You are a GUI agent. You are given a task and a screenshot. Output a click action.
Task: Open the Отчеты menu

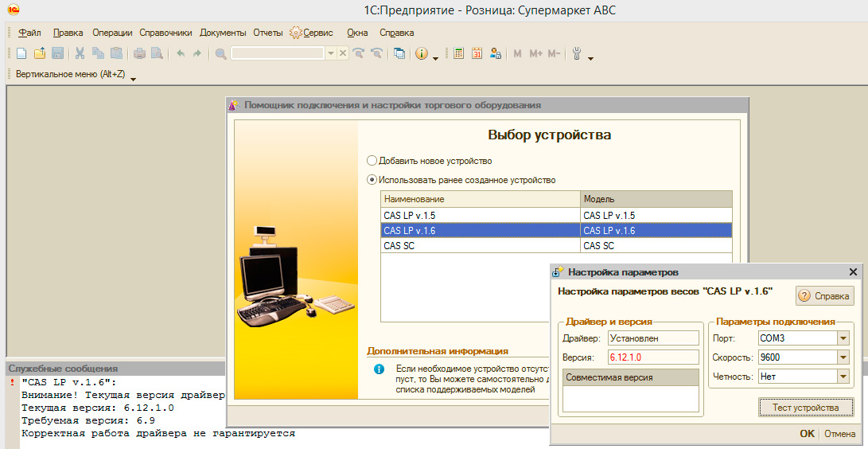[268, 33]
